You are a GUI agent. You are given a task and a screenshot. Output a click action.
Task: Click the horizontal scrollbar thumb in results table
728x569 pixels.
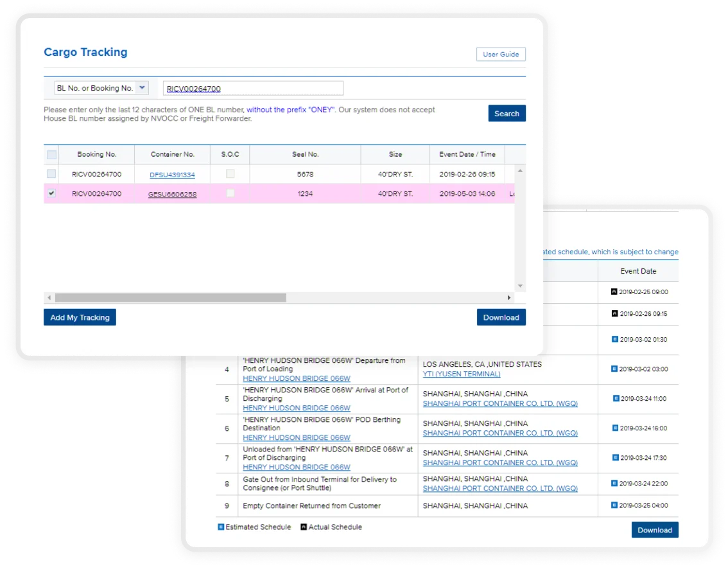pos(170,298)
